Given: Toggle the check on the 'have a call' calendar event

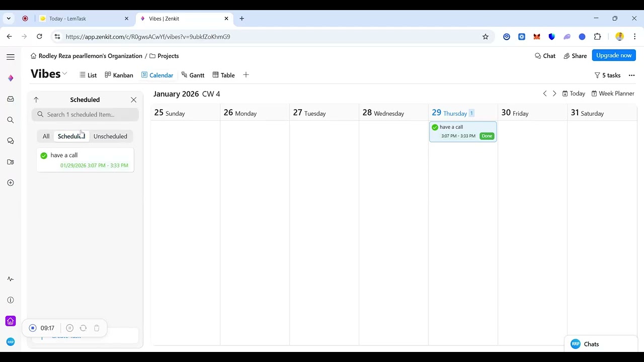Looking at the screenshot, I should [x=435, y=127].
